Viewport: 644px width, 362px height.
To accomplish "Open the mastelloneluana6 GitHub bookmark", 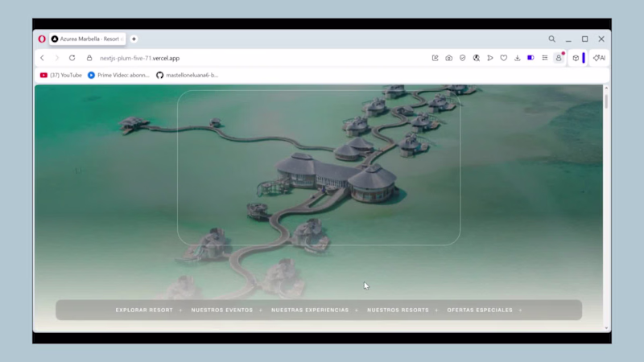I will tap(188, 75).
